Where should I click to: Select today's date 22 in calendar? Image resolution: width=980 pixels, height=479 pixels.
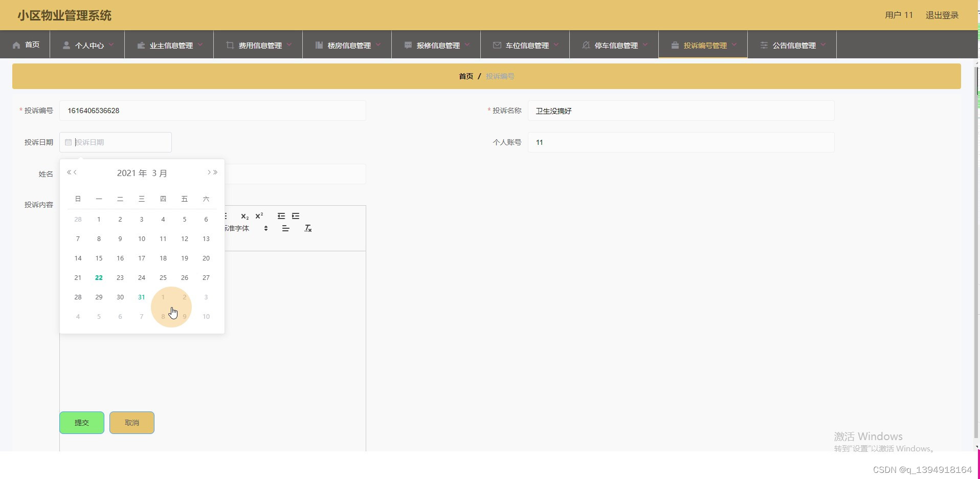[99, 278]
